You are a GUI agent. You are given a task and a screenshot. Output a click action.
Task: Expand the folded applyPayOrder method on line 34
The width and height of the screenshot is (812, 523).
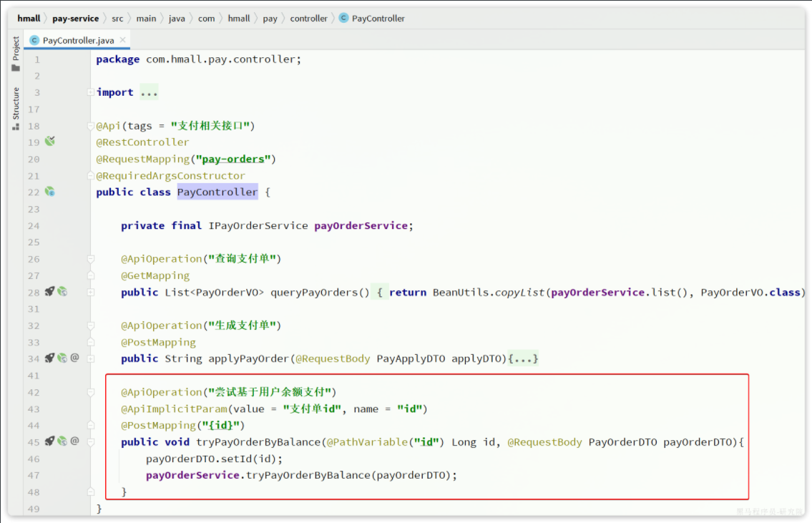[x=91, y=358]
